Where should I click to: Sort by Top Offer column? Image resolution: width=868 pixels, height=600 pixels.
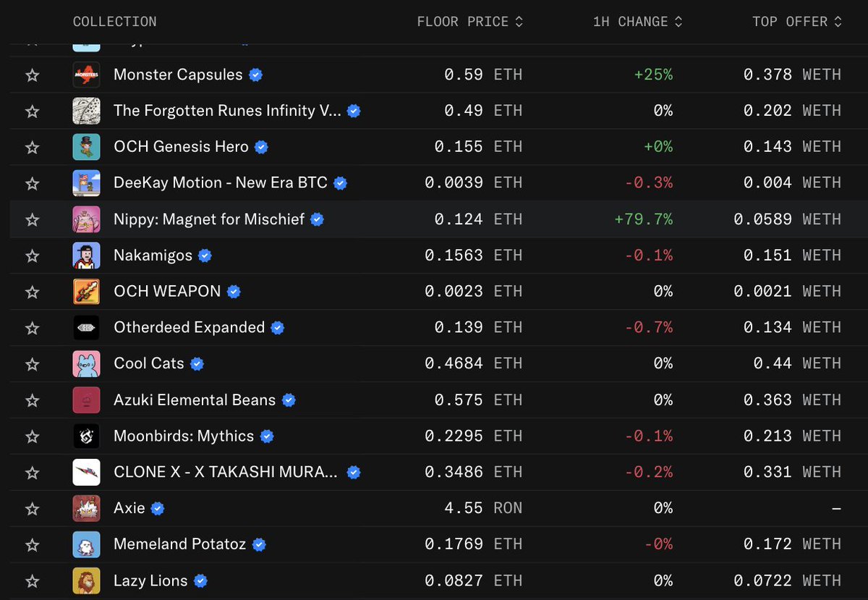797,22
